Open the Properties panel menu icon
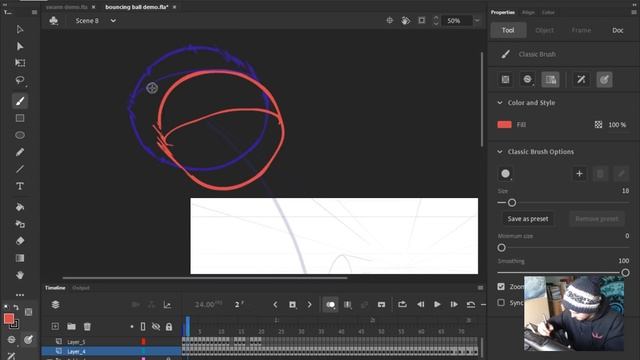This screenshot has height=360, width=640. 634,12
